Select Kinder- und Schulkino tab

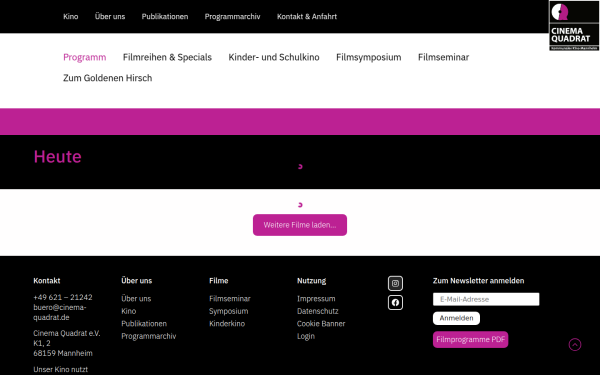[x=274, y=57]
